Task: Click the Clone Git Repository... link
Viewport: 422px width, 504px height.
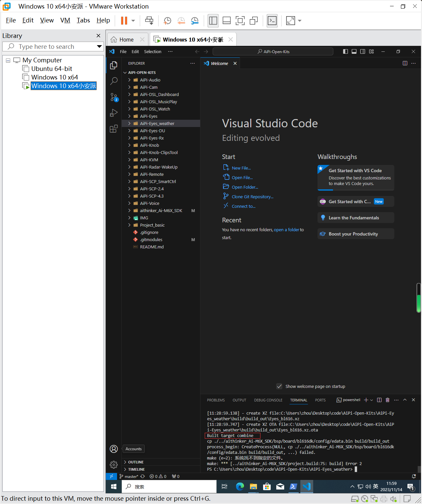Action: 253,197
